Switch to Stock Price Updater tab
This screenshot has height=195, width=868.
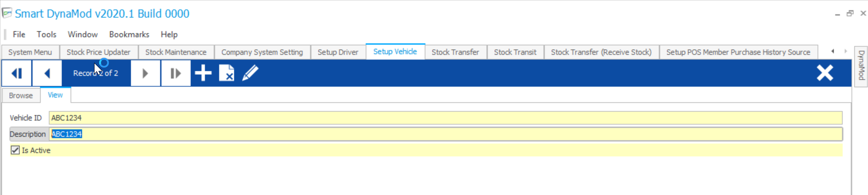click(x=99, y=52)
